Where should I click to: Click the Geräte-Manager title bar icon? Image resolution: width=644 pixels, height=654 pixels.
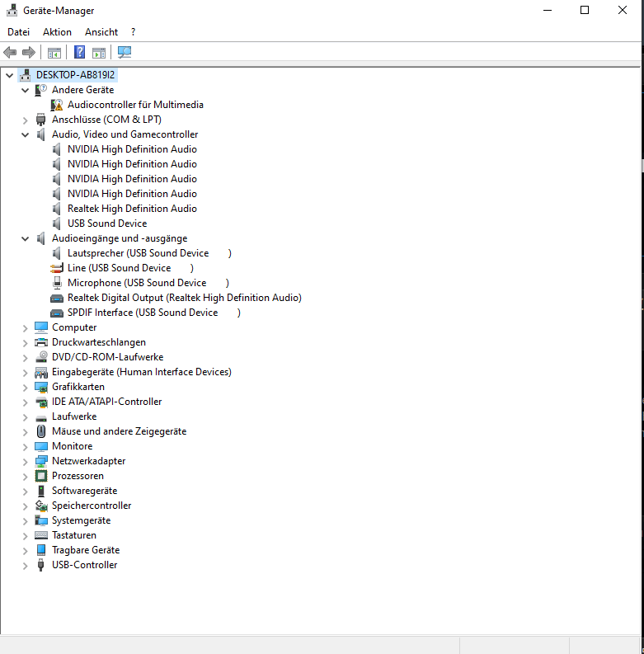(x=12, y=10)
